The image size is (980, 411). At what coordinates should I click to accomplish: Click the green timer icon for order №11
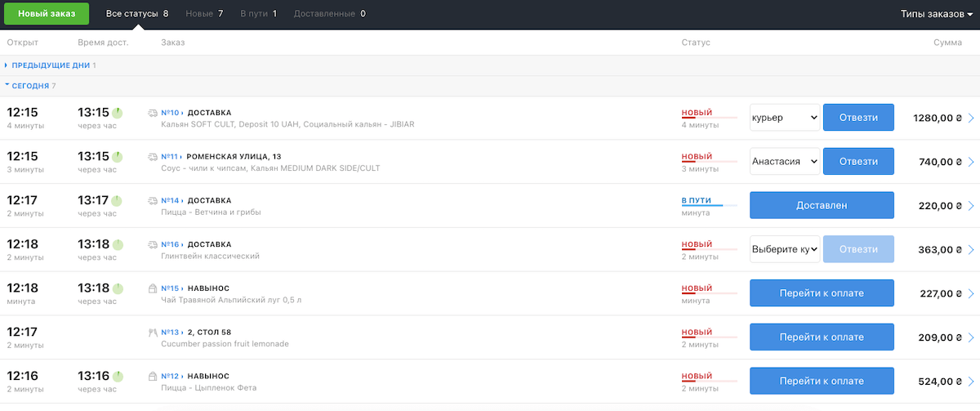pos(118,156)
